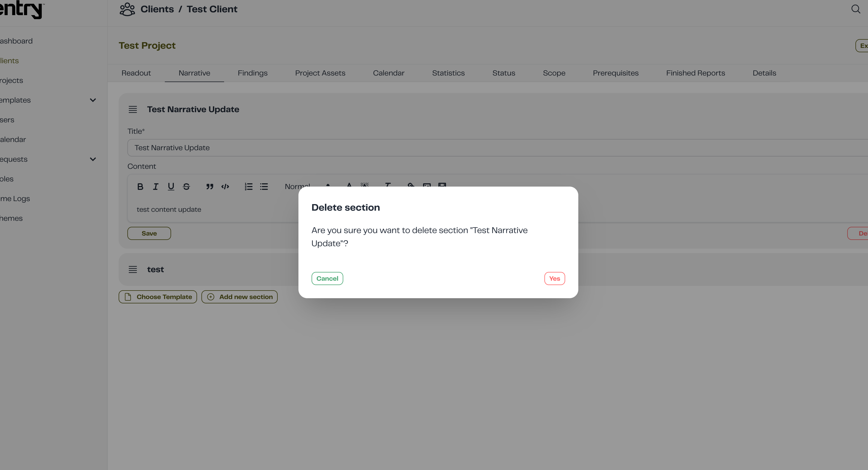Go to Clients in the breadcrumb

tap(157, 9)
